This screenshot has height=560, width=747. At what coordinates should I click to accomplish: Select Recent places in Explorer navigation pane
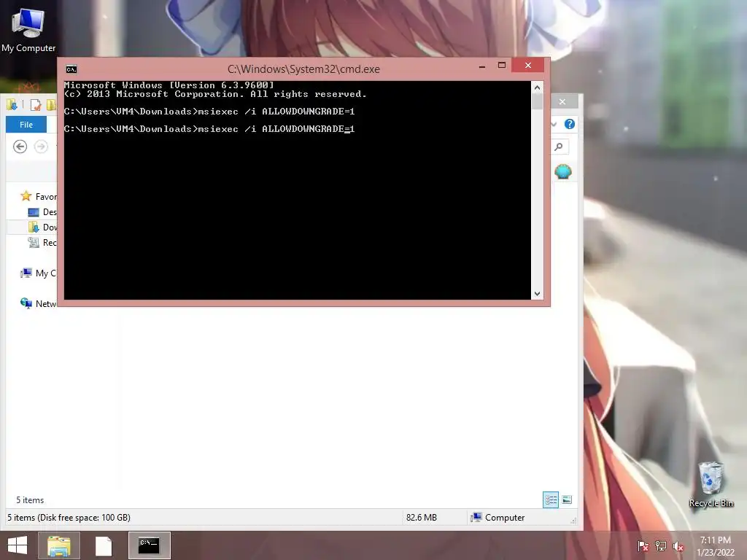[x=42, y=242]
